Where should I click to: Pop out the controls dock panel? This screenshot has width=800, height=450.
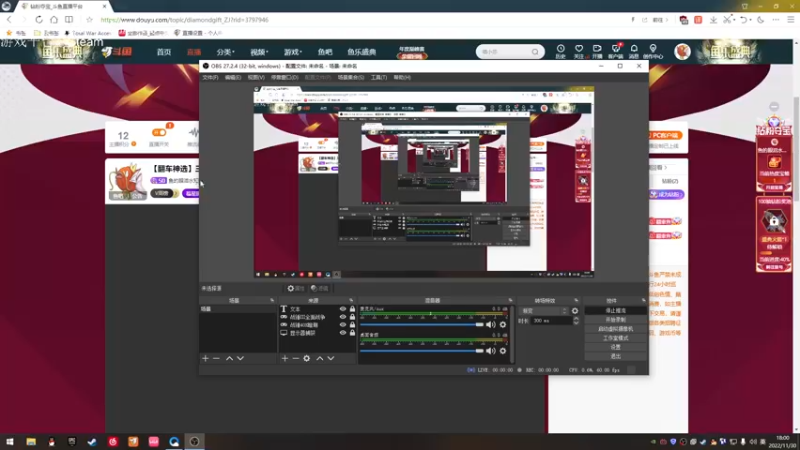click(x=643, y=301)
